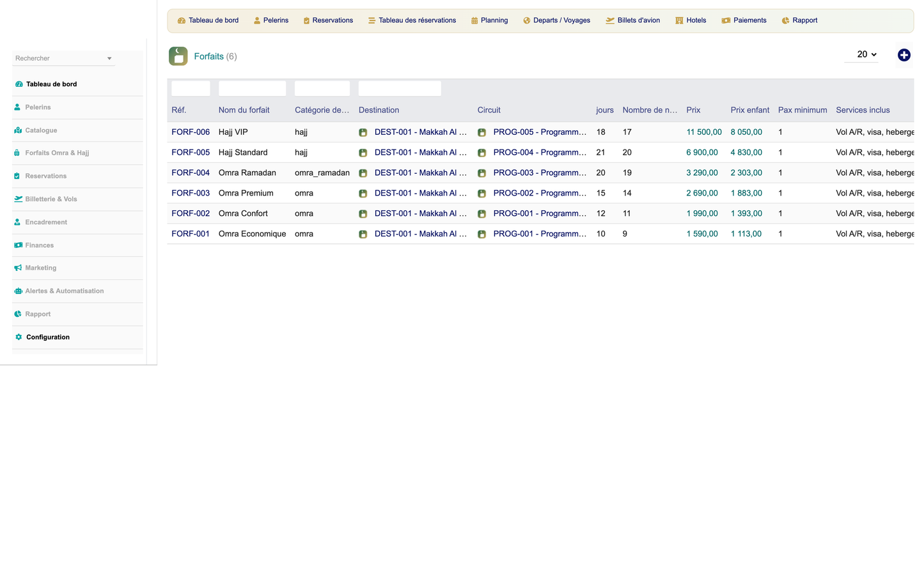
Task: Open the FORF-002 reference link
Action: click(x=191, y=213)
